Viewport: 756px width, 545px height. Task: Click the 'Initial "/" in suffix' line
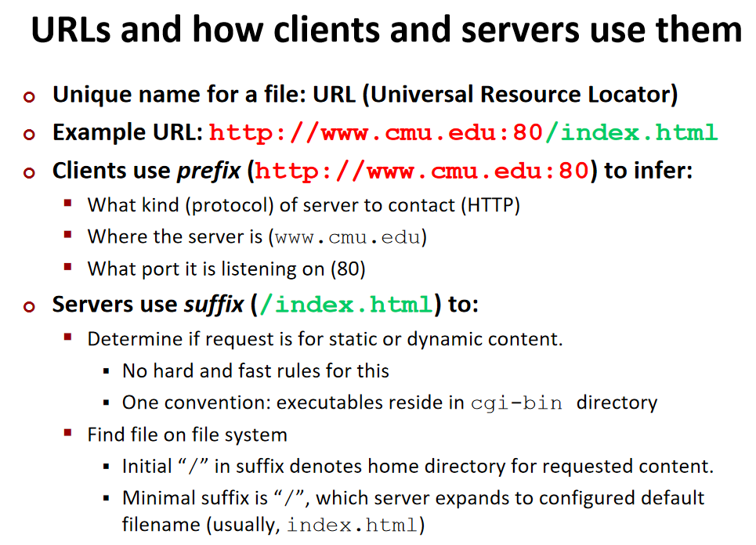(418, 467)
